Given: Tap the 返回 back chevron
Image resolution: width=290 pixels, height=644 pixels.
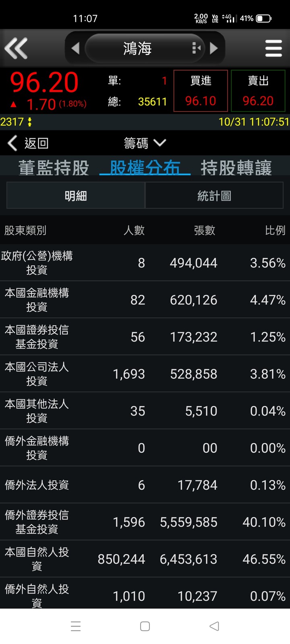Looking at the screenshot, I should pyautogui.click(x=13, y=143).
